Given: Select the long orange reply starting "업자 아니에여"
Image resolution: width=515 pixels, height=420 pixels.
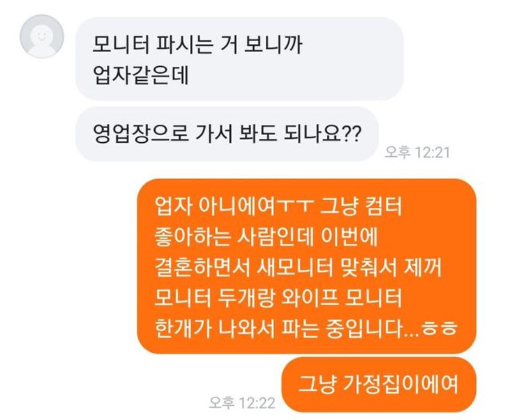Looking at the screenshot, I should (x=307, y=266).
